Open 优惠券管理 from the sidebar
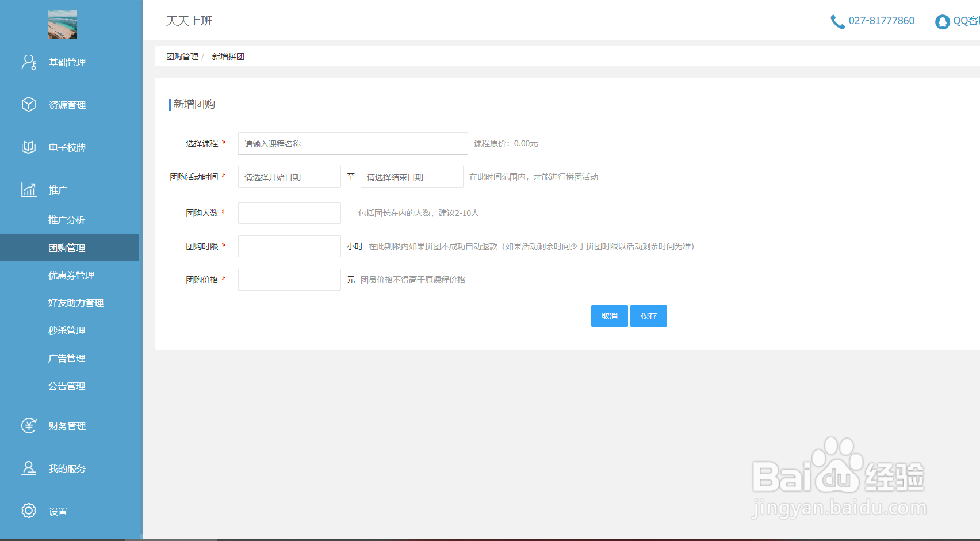 point(71,275)
